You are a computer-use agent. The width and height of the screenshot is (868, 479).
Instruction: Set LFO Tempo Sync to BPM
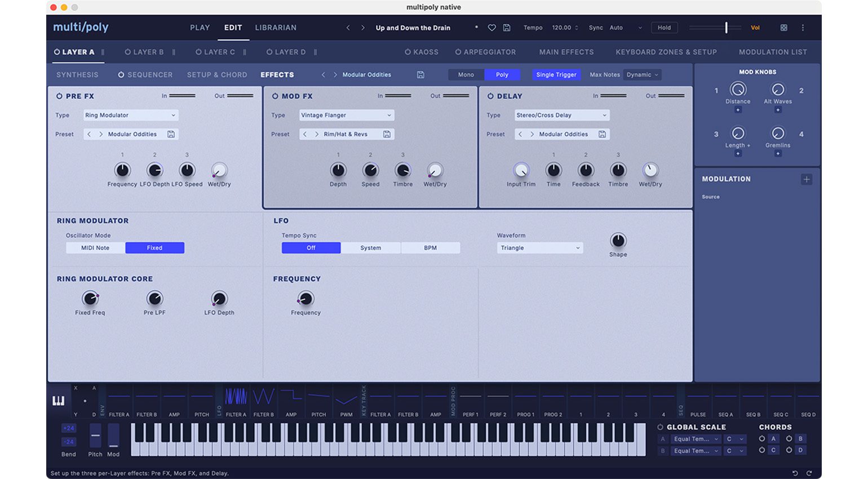pos(431,247)
